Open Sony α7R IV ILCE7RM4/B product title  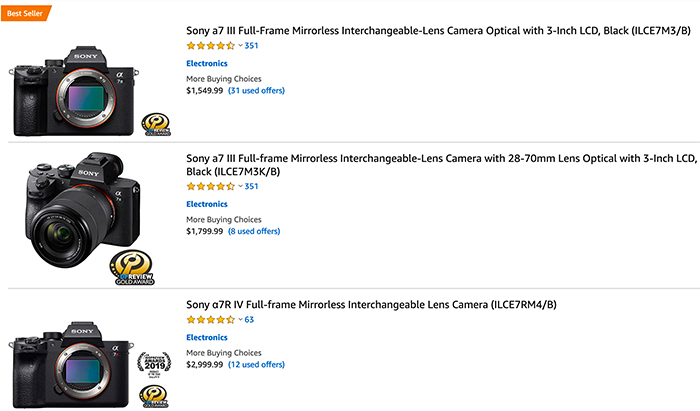(x=371, y=305)
